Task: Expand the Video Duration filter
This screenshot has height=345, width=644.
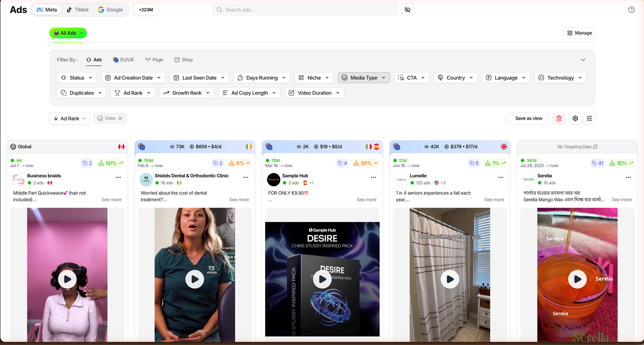Action: click(315, 93)
